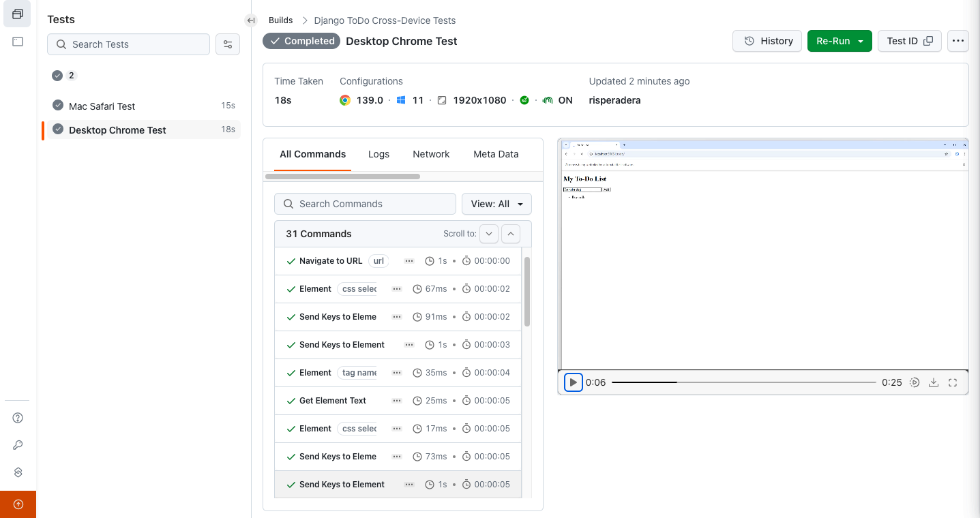The height and width of the screenshot is (518, 980).
Task: Switch to the Logs tab
Action: [x=378, y=154]
